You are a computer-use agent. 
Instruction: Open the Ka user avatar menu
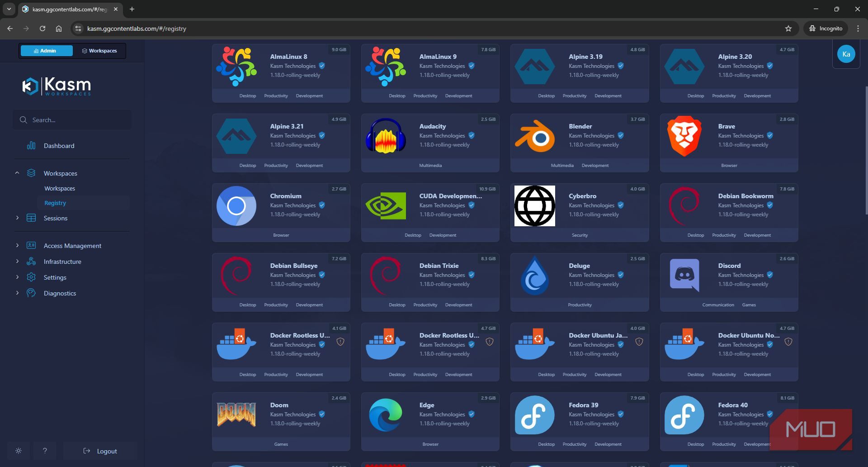point(846,54)
